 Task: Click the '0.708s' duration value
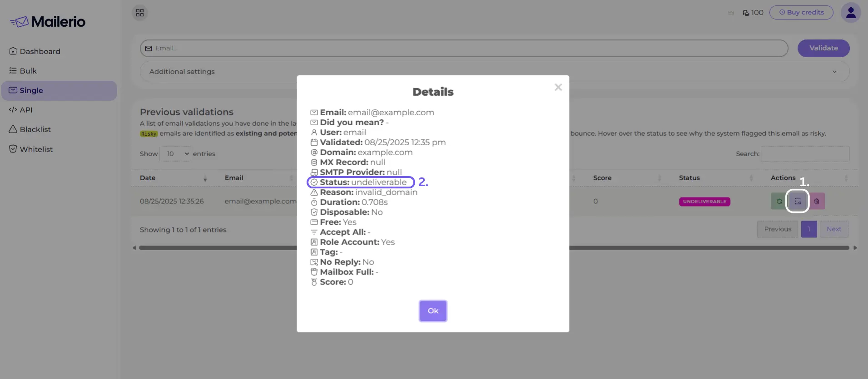(x=375, y=202)
